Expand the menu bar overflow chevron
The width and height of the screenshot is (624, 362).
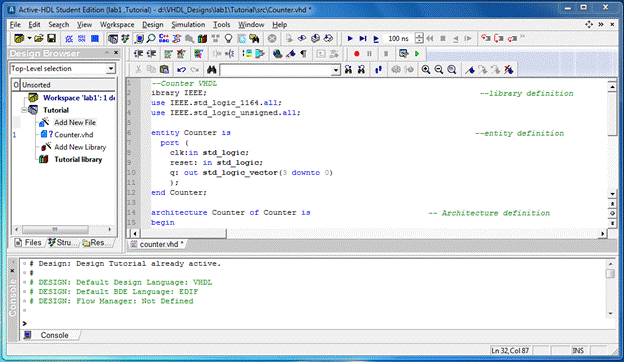(x=601, y=24)
